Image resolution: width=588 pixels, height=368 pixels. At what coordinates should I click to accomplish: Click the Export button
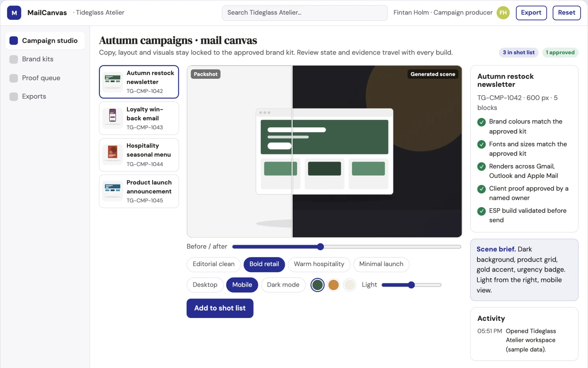[531, 13]
